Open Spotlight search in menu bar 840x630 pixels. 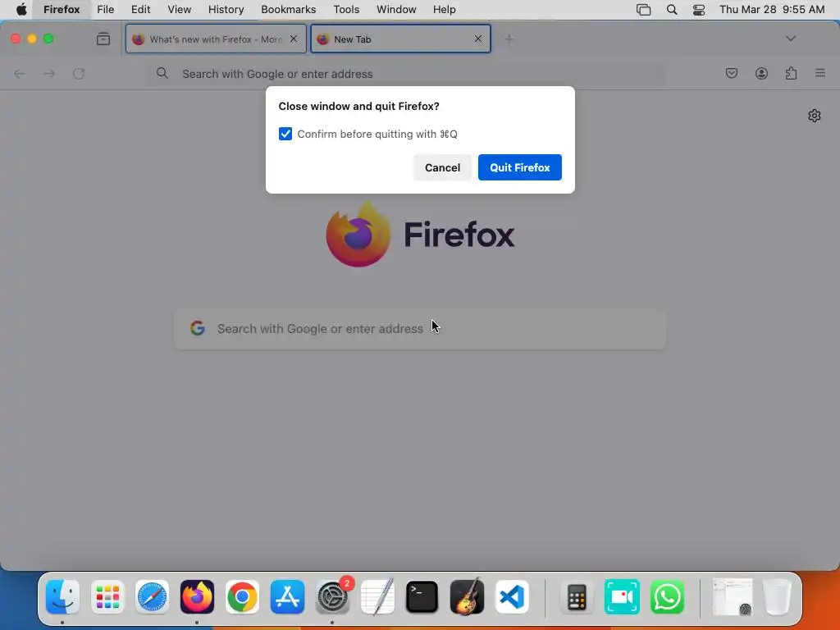pos(672,10)
